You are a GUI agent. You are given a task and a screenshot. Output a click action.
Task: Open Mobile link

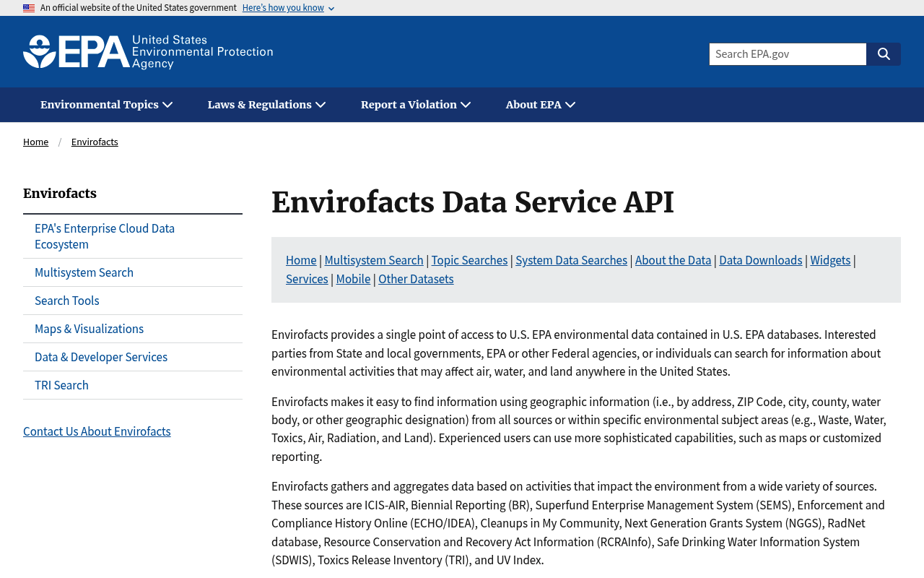pos(353,279)
